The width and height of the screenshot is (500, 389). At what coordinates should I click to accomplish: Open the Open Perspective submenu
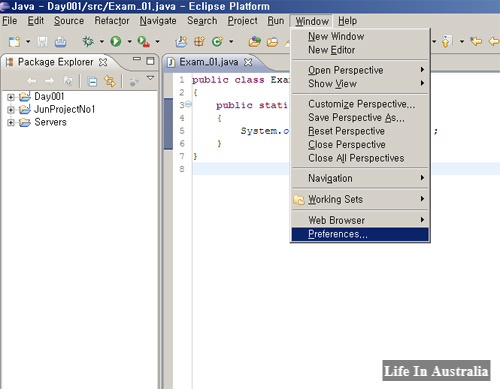[x=360, y=70]
